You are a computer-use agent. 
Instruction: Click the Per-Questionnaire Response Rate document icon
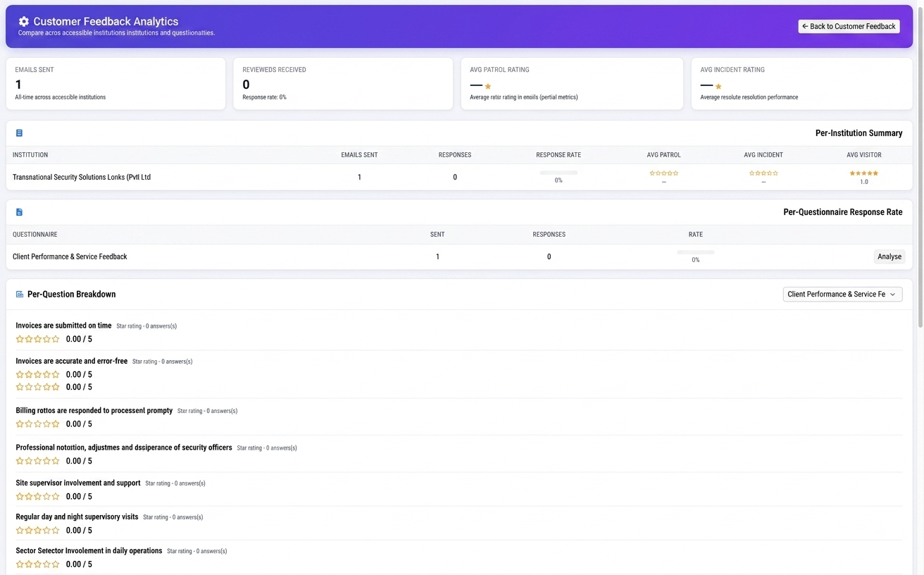pyautogui.click(x=19, y=212)
